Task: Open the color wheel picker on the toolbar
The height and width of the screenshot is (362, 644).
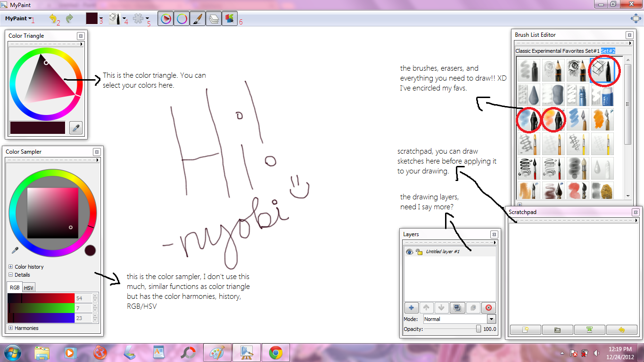Action: click(165, 19)
